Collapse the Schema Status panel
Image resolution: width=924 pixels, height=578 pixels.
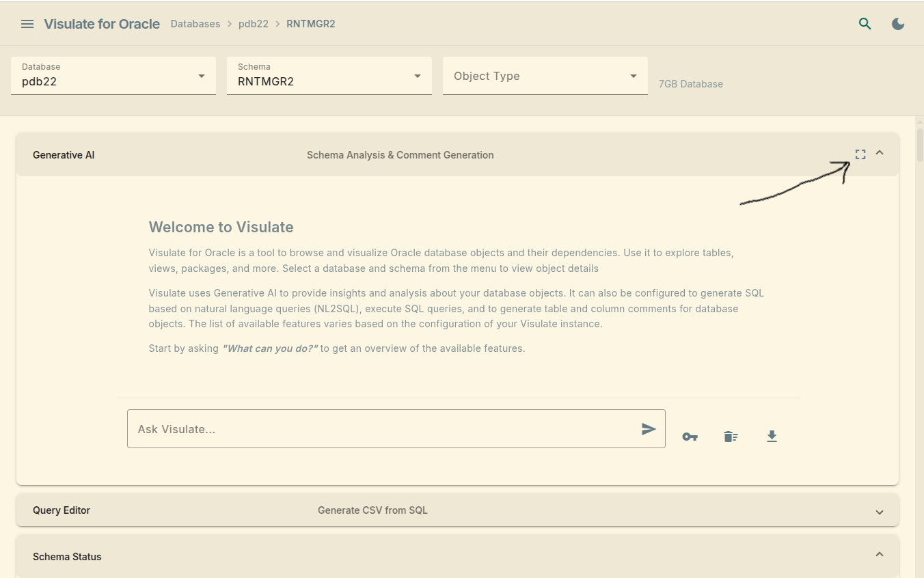coord(880,554)
